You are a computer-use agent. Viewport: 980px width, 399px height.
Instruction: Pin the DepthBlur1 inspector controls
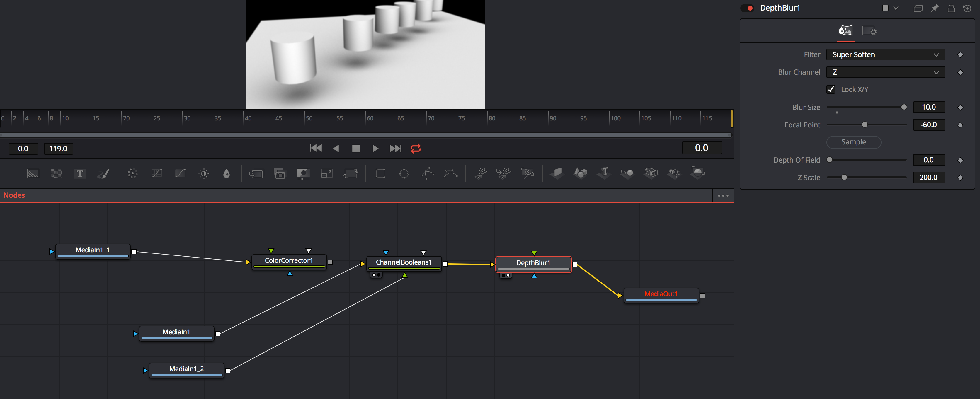tap(934, 8)
